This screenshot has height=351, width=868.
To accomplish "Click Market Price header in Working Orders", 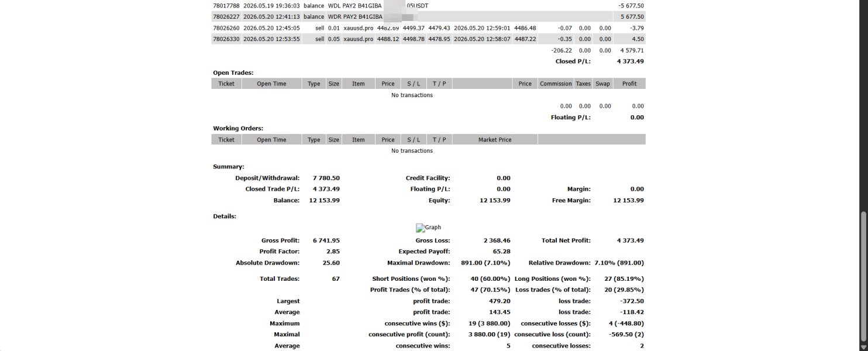I will click(x=495, y=140).
